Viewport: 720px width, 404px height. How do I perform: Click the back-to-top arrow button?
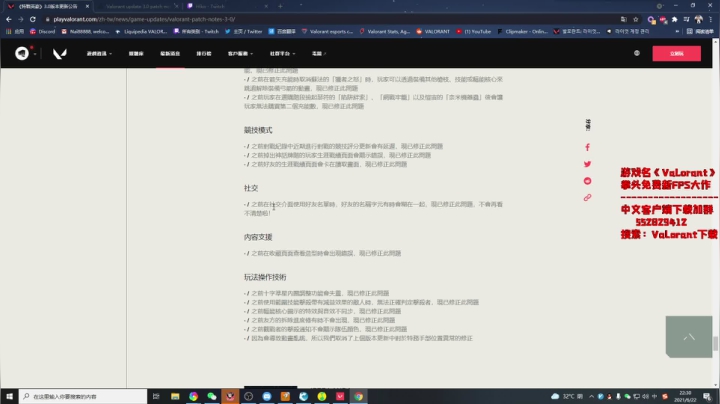689,337
